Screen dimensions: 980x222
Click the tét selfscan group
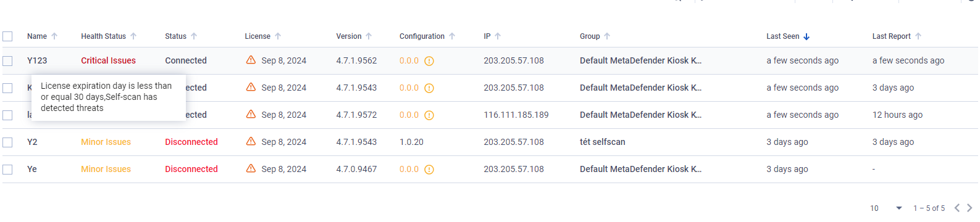point(602,142)
